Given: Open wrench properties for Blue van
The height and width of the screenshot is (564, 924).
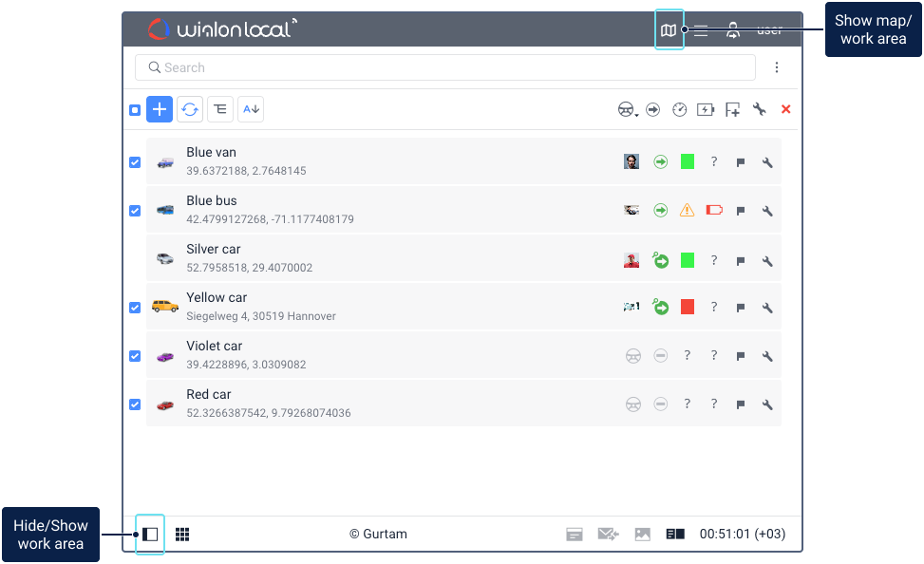Looking at the screenshot, I should click(x=767, y=162).
